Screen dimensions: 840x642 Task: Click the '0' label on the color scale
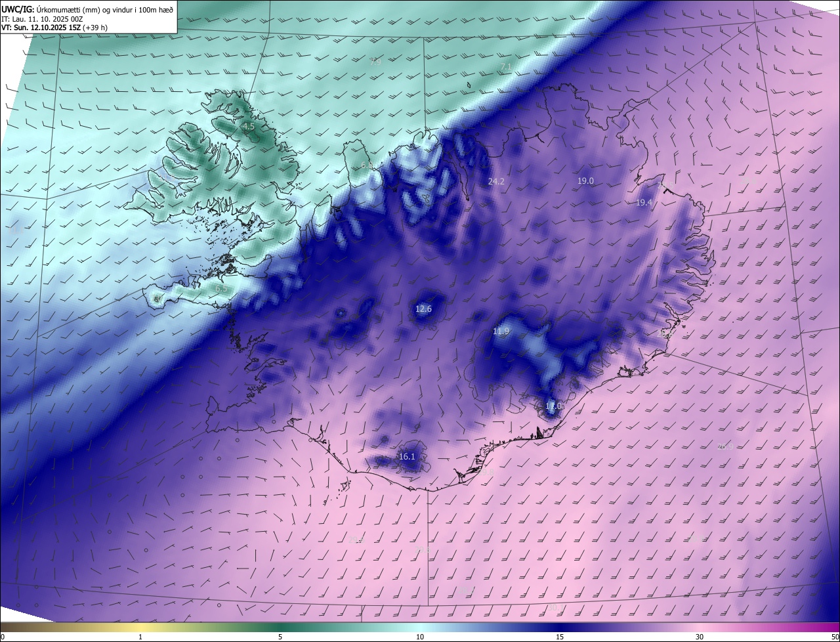point(3,637)
